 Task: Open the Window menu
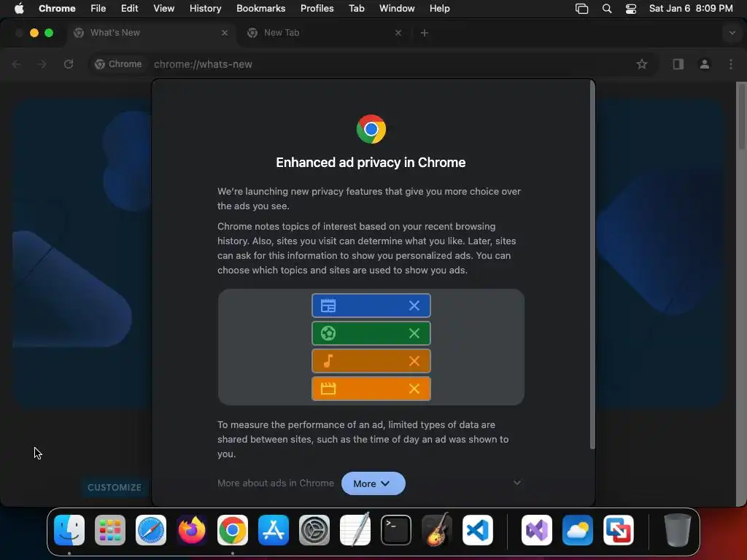tap(397, 8)
